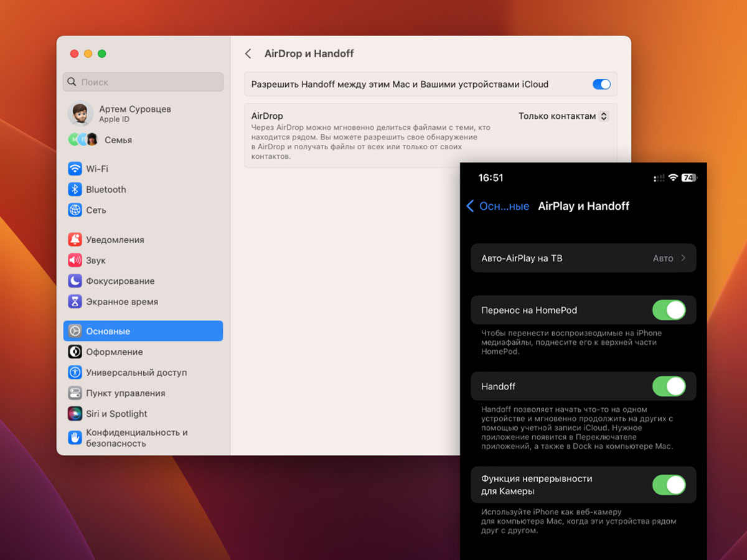Viewport: 747px width, 560px height.
Task: Click the Wi-Fi icon in sidebar
Action: click(75, 169)
